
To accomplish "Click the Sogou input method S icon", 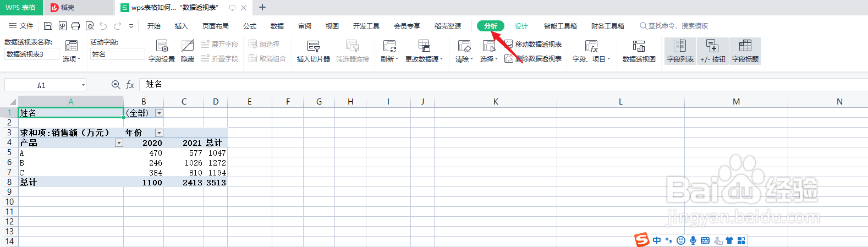I will [x=642, y=240].
